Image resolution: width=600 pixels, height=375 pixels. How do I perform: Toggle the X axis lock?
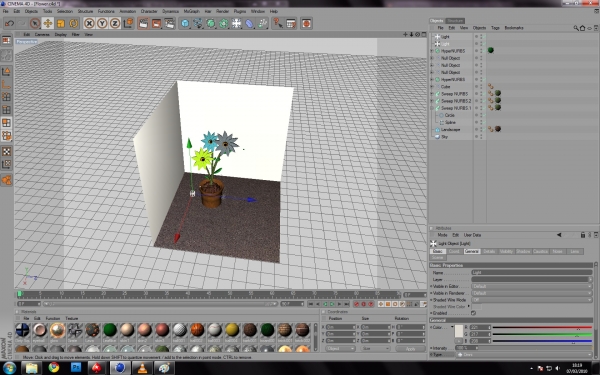pos(89,23)
